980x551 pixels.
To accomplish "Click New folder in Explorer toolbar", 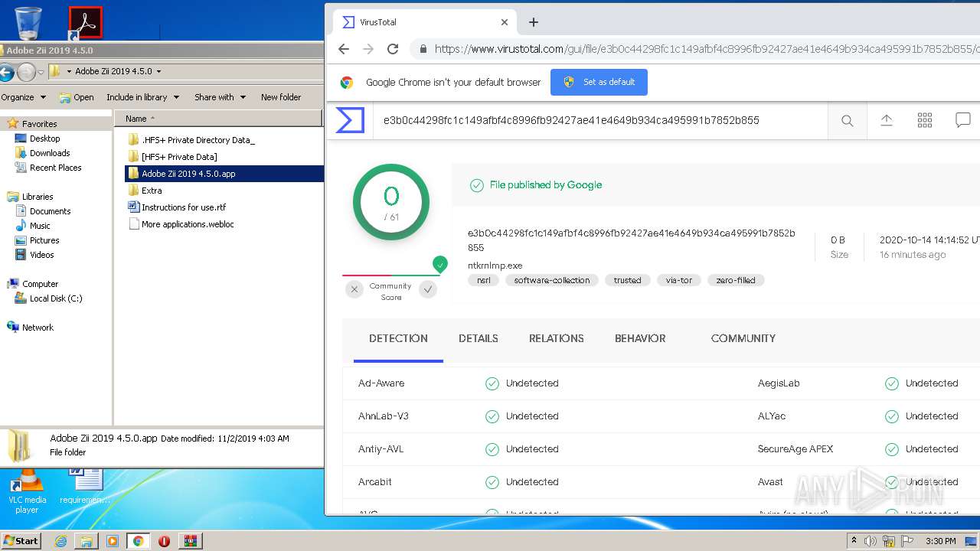I will coord(281,97).
